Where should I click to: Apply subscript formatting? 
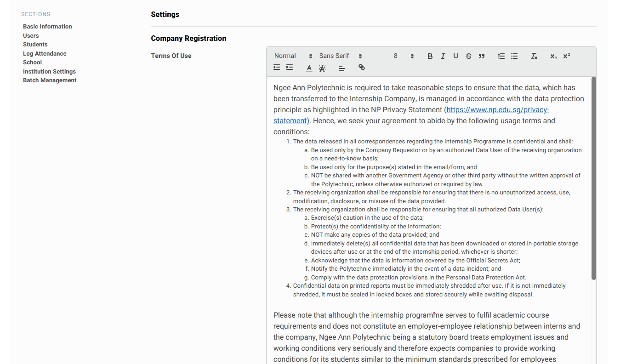(x=553, y=56)
